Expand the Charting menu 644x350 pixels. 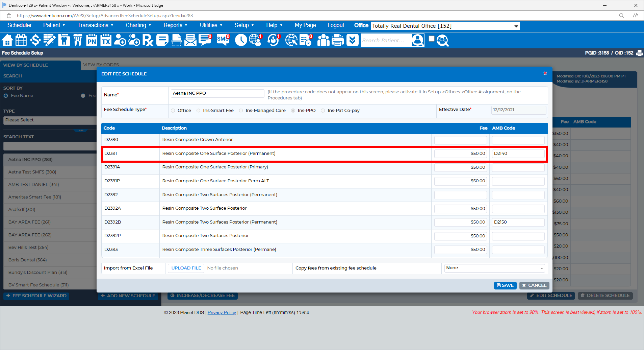138,25
